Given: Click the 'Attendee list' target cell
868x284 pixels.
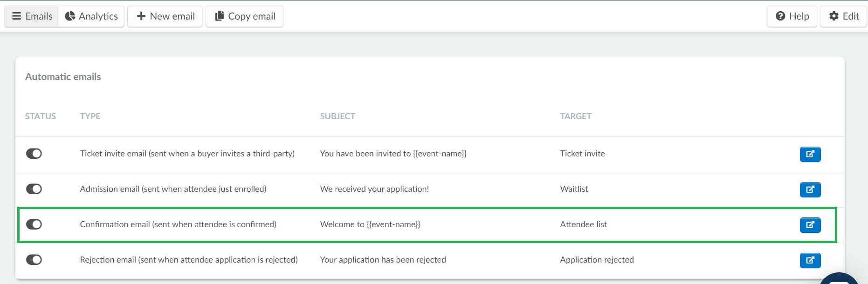Looking at the screenshot, I should 583,224.
